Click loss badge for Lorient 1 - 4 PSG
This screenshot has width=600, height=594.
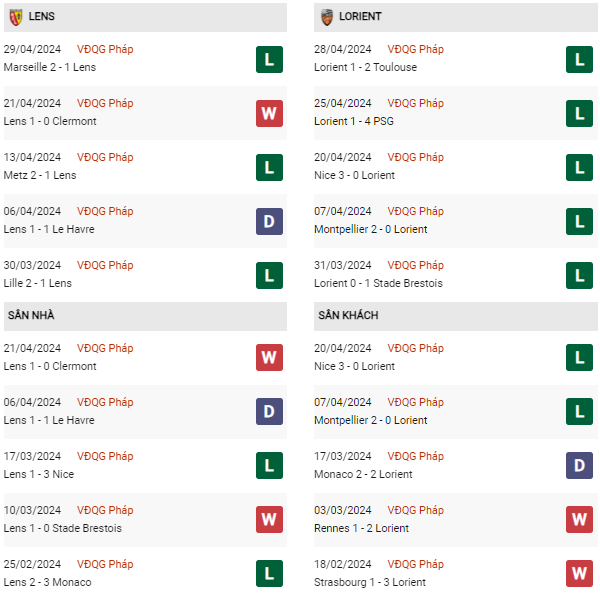579,113
